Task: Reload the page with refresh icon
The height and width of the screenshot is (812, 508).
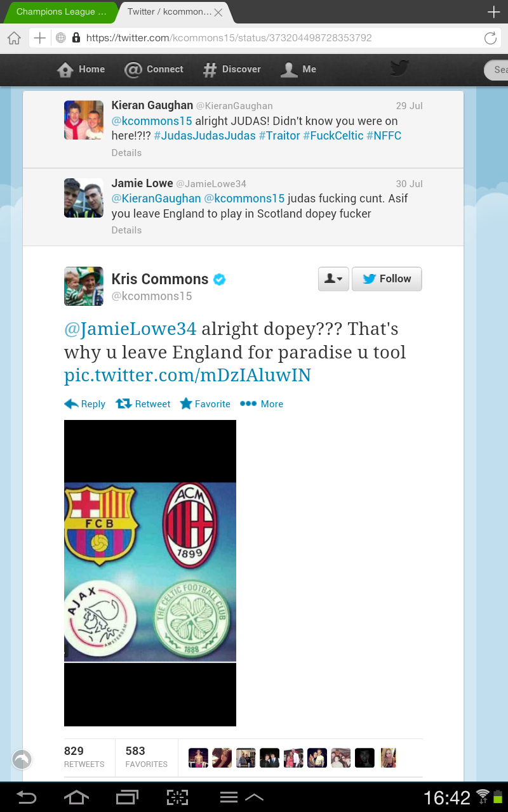Action: click(x=490, y=38)
